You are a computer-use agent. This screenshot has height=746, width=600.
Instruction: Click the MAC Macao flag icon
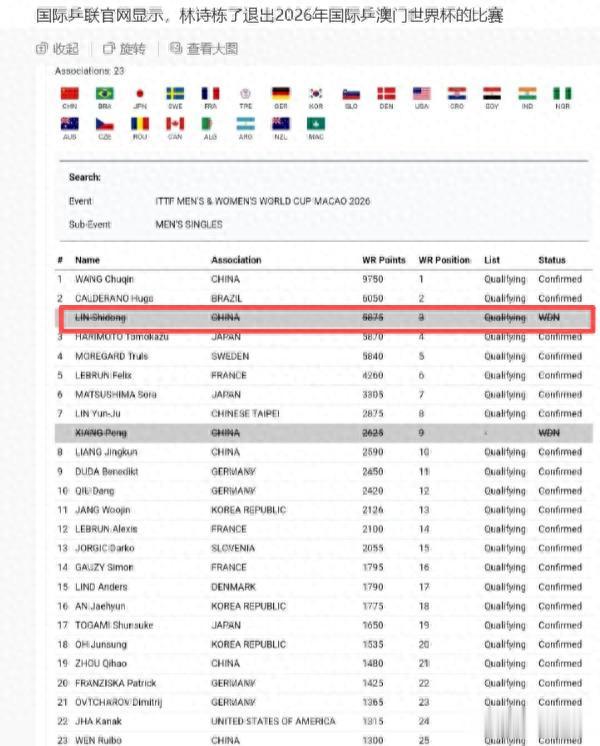click(316, 125)
